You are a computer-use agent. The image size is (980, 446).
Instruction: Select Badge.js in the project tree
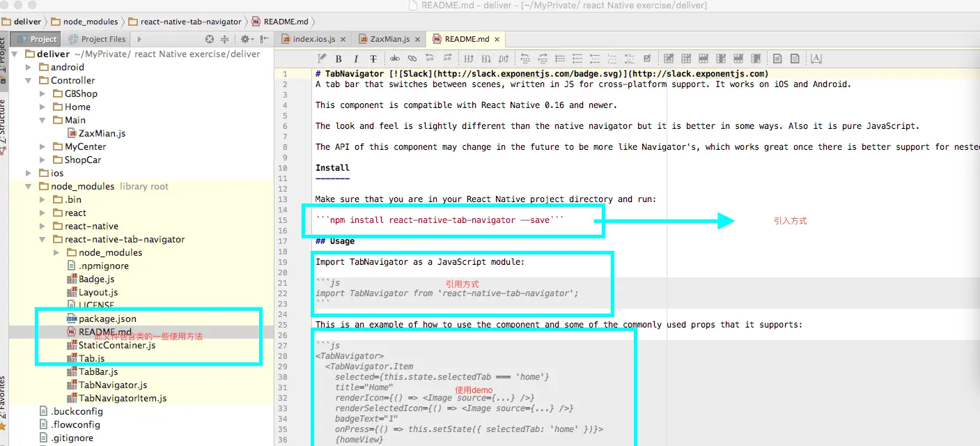tap(91, 279)
